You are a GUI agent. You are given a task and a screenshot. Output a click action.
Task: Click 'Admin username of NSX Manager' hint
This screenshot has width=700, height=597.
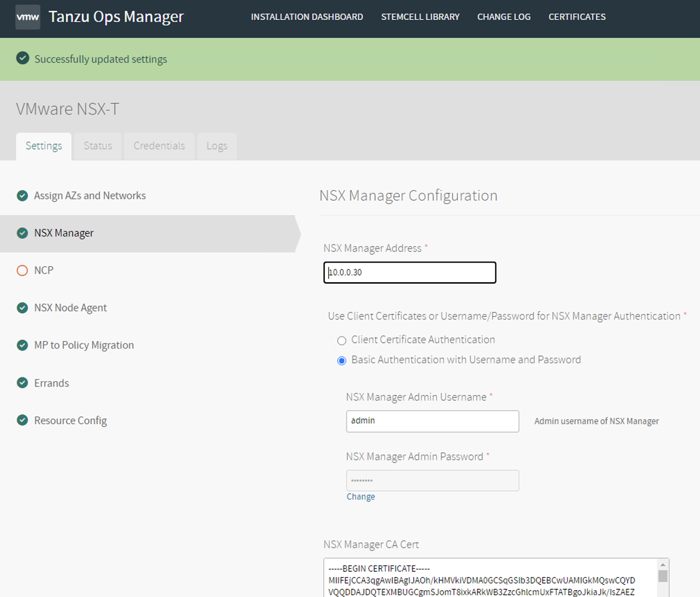(x=596, y=421)
